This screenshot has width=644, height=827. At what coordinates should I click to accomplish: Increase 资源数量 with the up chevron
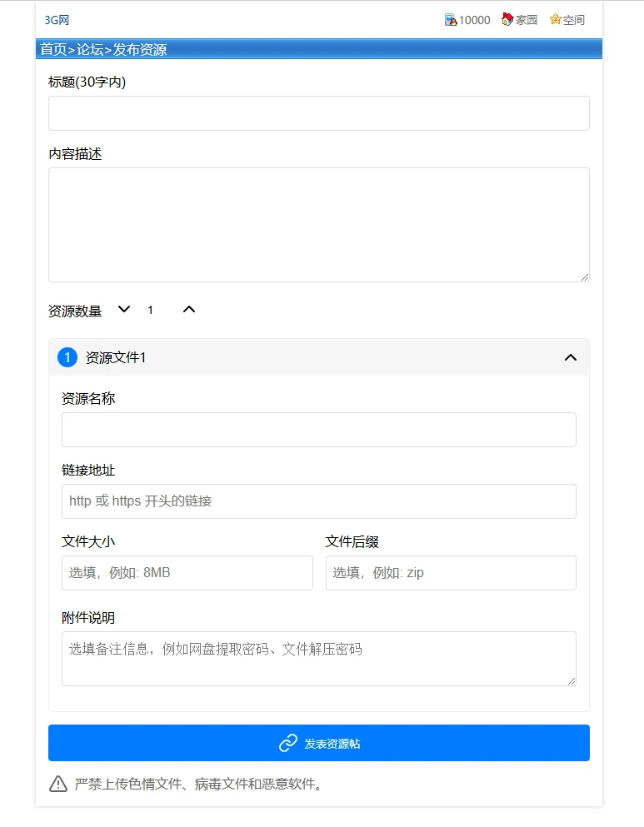(189, 310)
